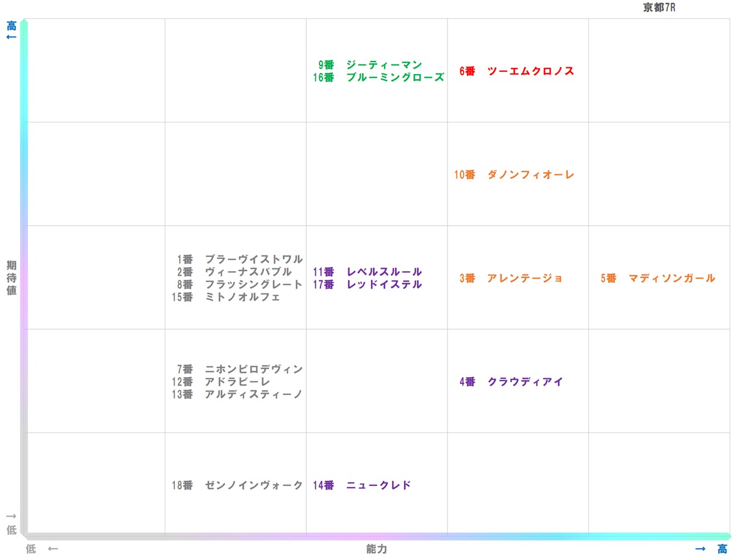The height and width of the screenshot is (560, 736).
Task: Select horse 14番 ニュークレド
Action: coord(361,485)
